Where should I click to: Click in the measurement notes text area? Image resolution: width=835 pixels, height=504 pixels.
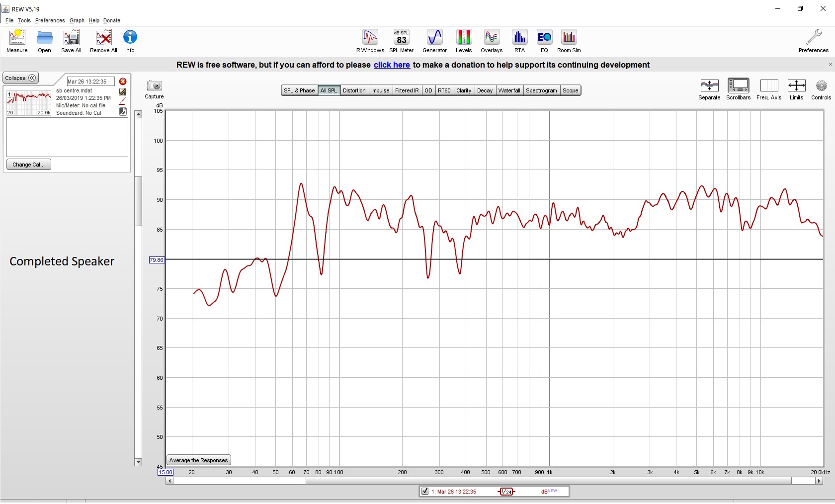[67, 137]
